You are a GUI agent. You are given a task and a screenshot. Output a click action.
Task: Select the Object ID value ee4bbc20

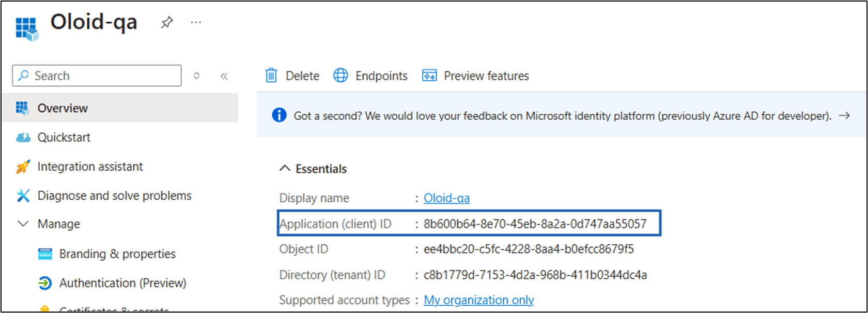coord(529,249)
